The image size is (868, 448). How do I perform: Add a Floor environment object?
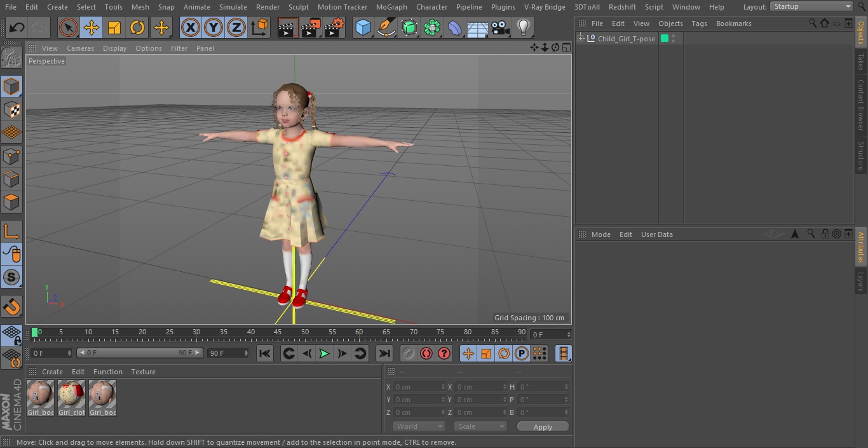(478, 27)
